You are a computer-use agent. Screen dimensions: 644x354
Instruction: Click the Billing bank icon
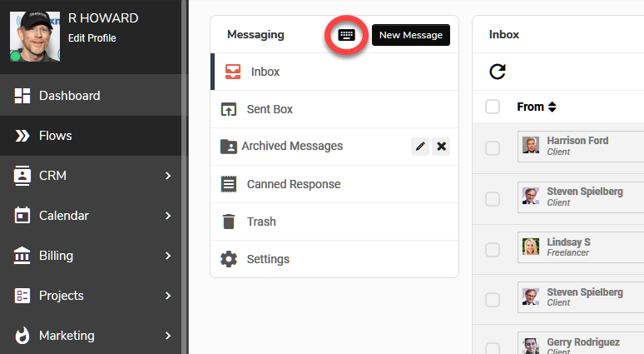[22, 256]
